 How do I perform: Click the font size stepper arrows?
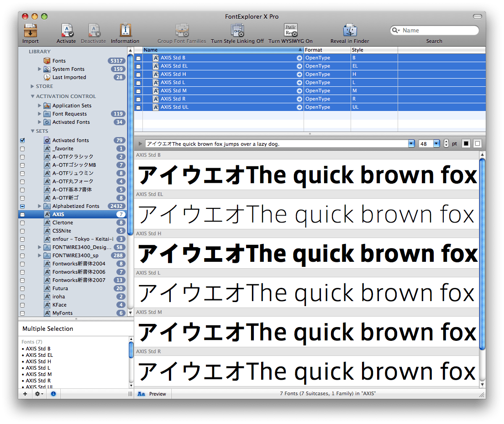pyautogui.click(x=446, y=143)
